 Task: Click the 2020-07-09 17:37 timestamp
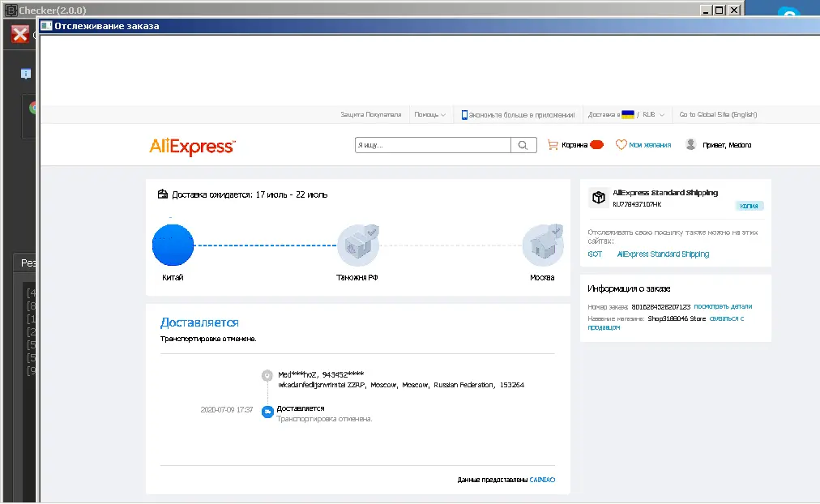click(x=227, y=410)
